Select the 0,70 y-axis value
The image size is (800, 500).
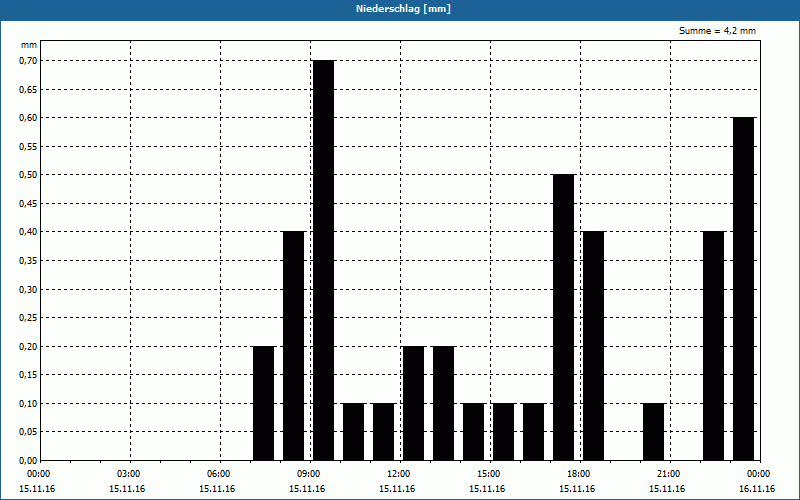(29, 61)
